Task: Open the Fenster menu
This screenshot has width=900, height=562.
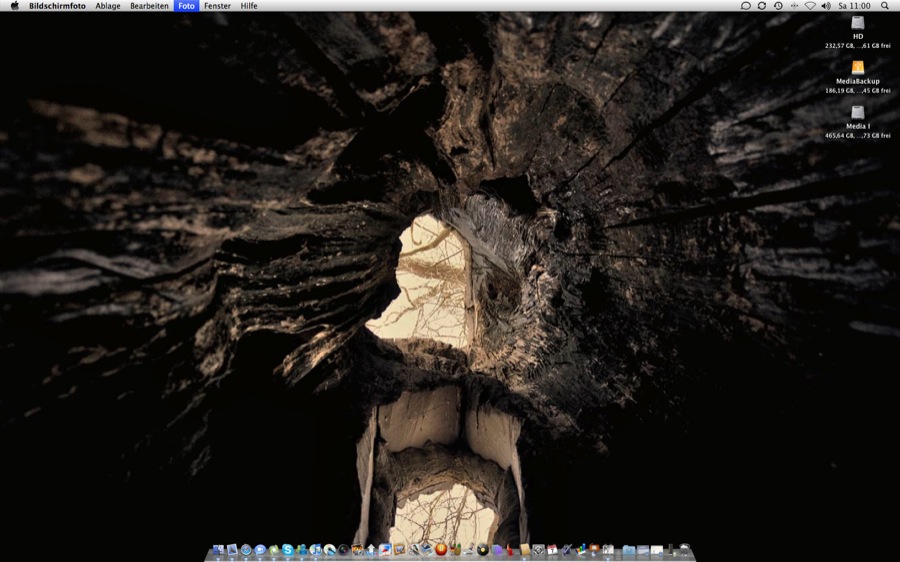Action: click(217, 6)
